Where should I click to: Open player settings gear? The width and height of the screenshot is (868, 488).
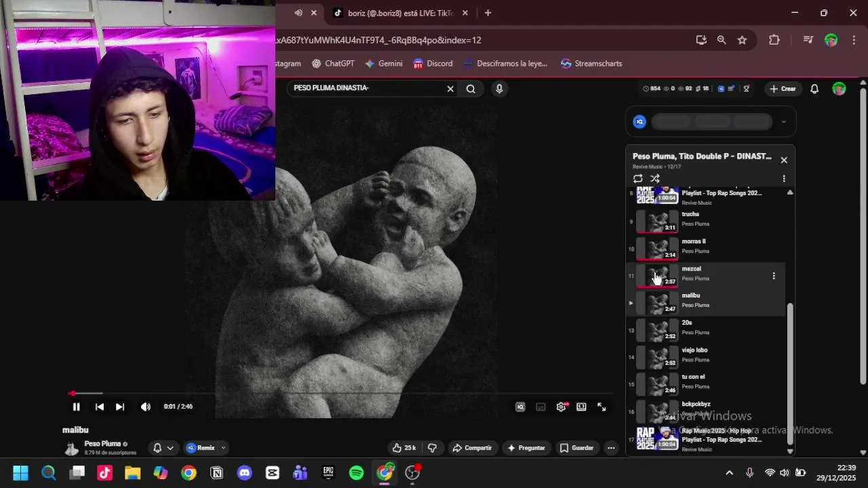(561, 407)
